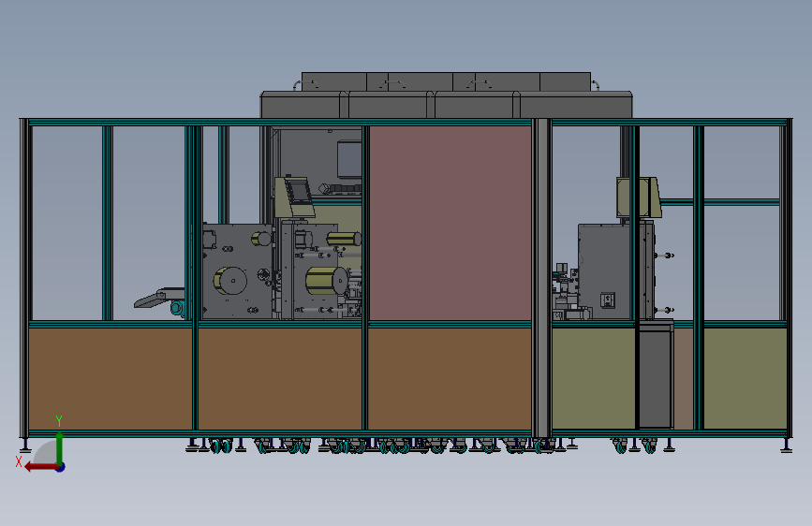Select the thick gray vertical column between enclosures
812x526 pixels.
(x=541, y=278)
